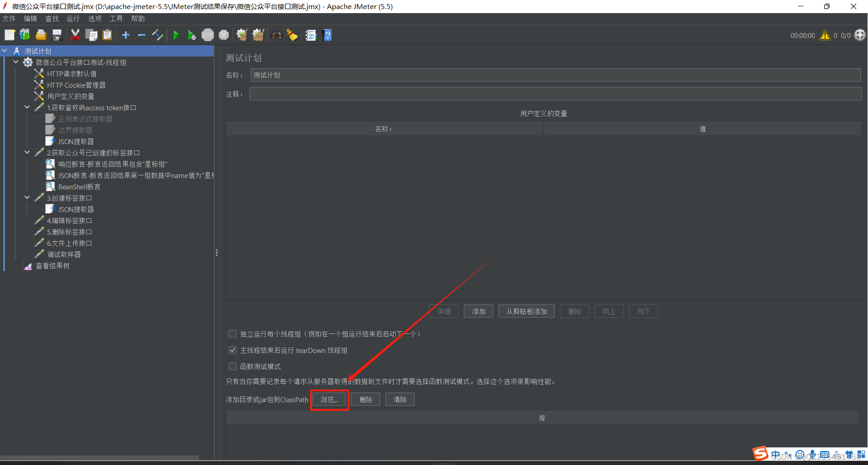Click the 详细 button
This screenshot has height=465, width=868.
(x=444, y=311)
